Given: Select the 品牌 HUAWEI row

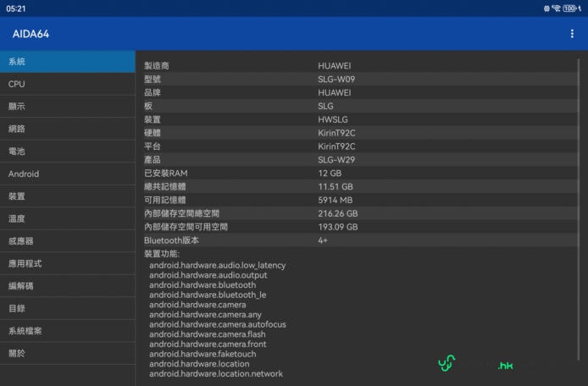Looking at the screenshot, I should 360,92.
